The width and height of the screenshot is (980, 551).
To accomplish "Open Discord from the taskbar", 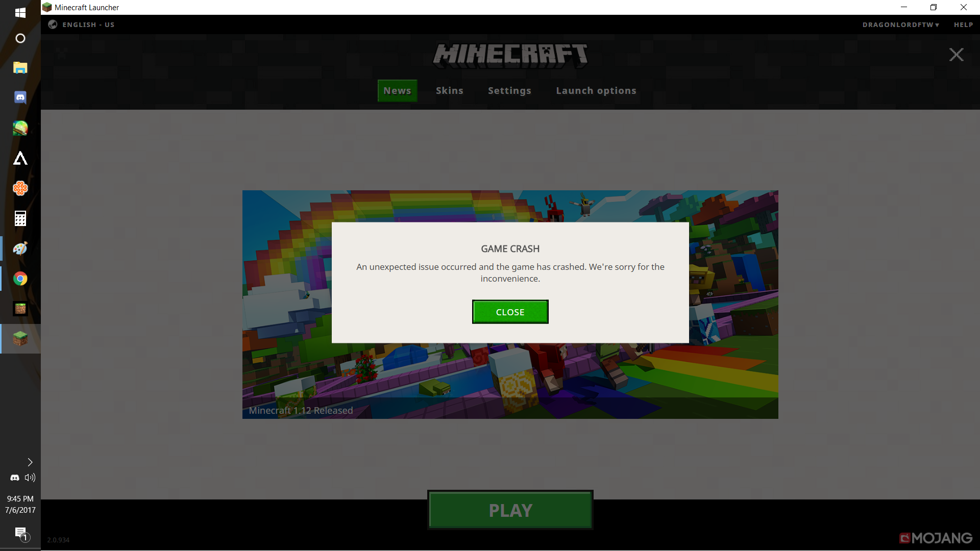I will pyautogui.click(x=20, y=97).
